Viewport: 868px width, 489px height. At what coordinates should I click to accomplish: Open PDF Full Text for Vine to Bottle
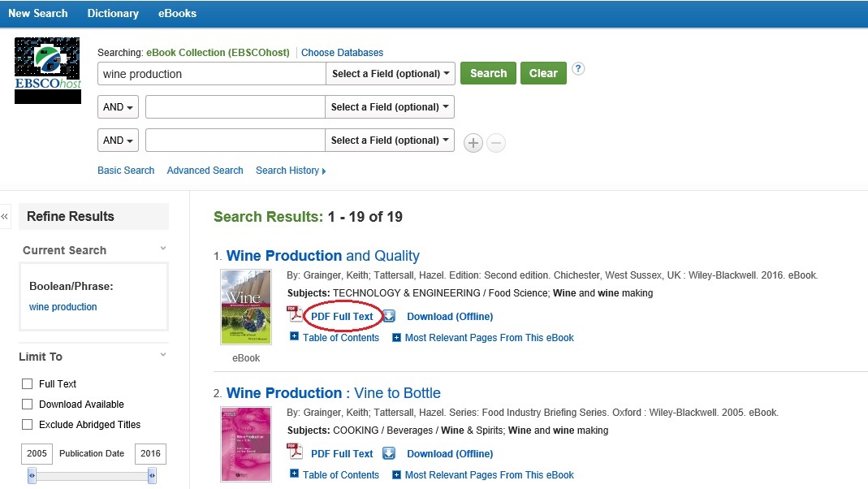342,453
